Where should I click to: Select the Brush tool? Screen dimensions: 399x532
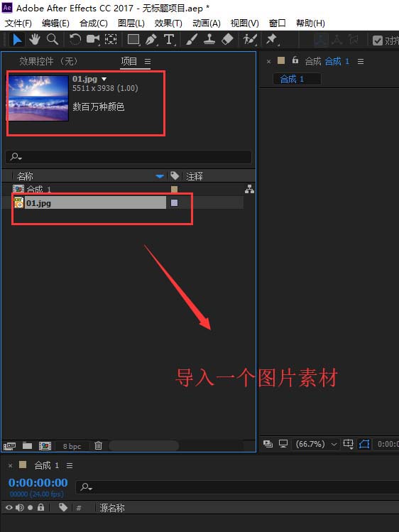click(192, 40)
